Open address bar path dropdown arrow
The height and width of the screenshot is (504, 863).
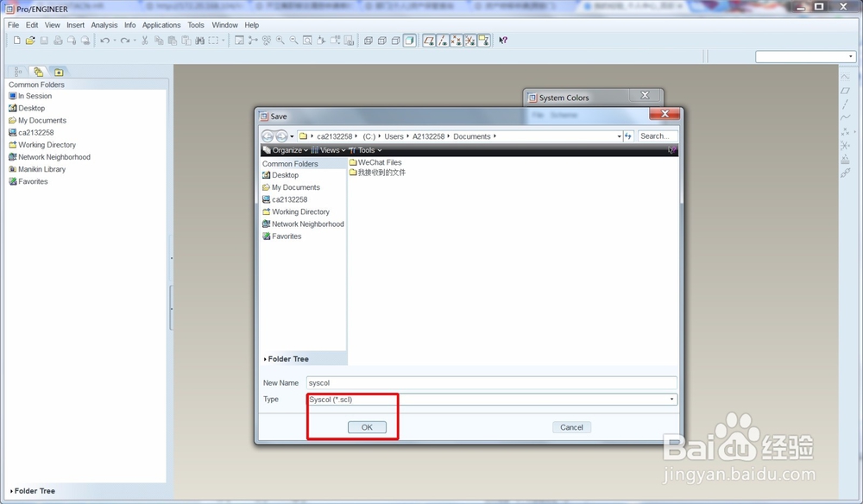click(619, 136)
